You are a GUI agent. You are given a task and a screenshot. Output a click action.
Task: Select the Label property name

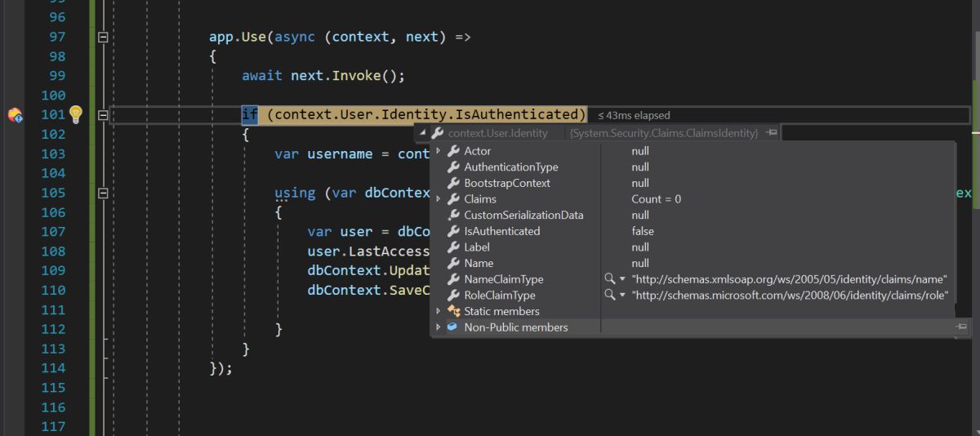coord(477,247)
